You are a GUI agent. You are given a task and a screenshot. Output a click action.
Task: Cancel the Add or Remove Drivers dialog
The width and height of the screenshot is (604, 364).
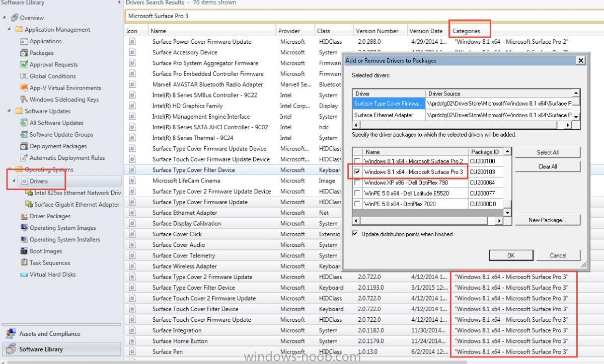tap(558, 255)
